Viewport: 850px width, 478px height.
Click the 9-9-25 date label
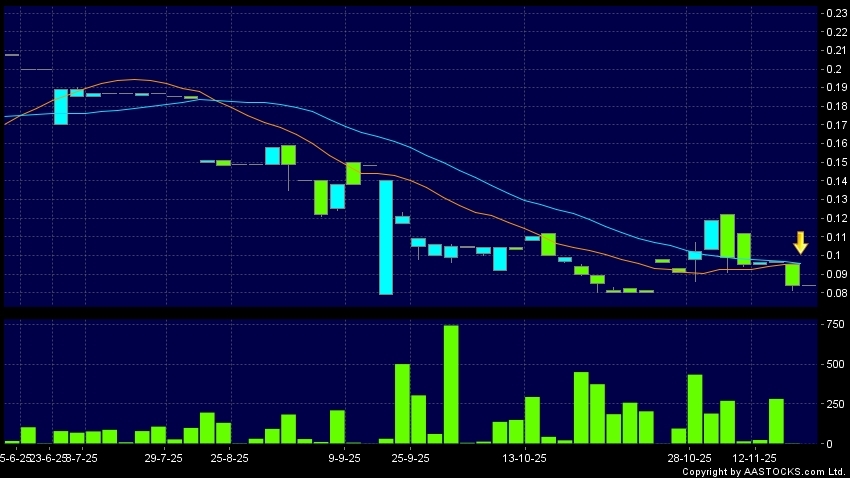[x=344, y=457]
